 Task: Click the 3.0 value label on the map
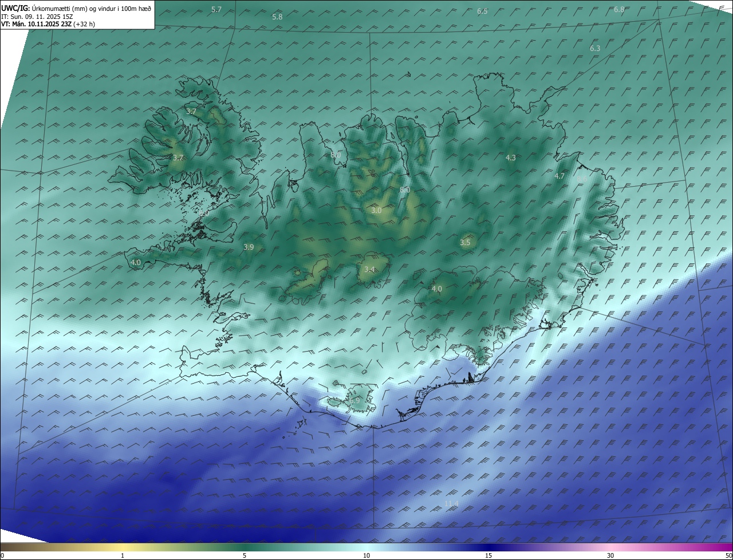click(376, 211)
